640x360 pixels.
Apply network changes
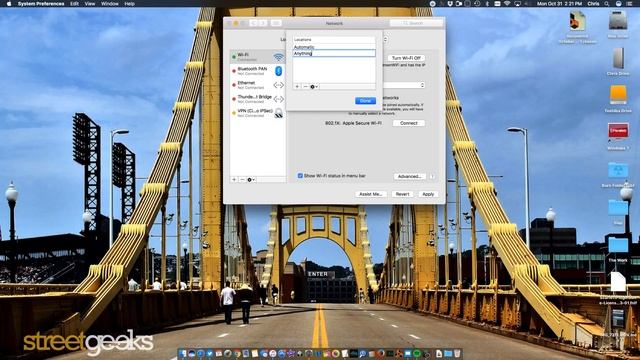428,194
